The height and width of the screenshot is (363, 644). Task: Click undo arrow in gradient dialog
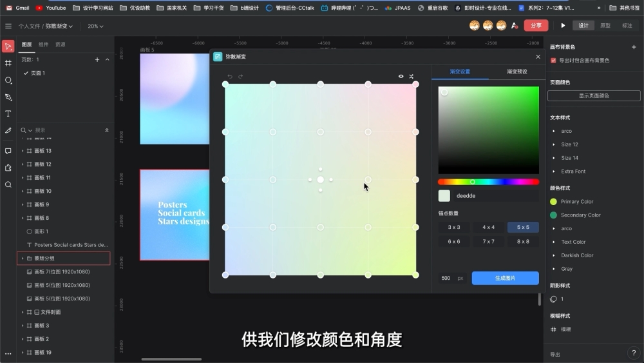click(230, 76)
